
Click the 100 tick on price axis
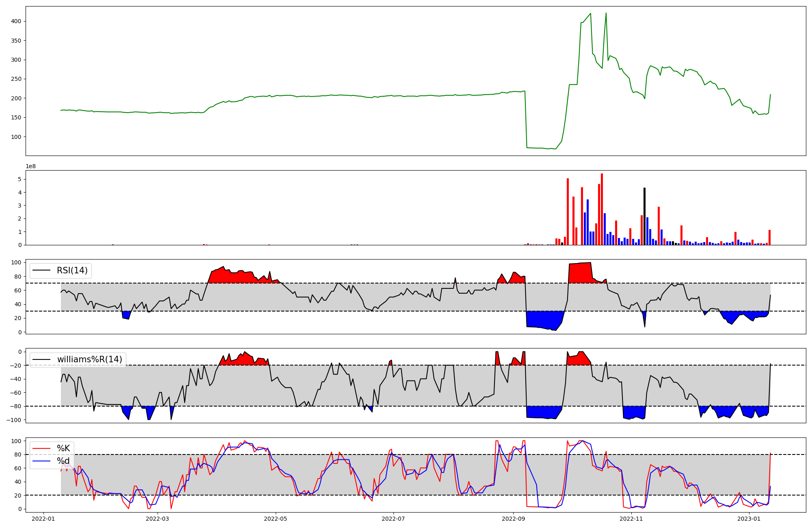point(16,137)
